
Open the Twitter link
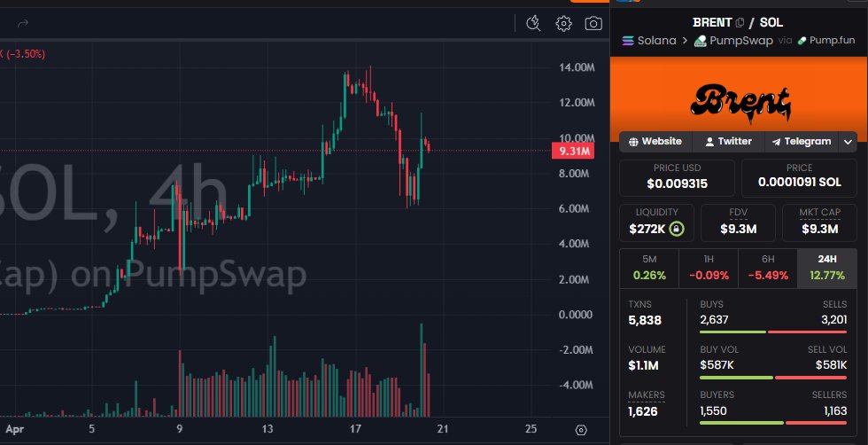tap(728, 142)
